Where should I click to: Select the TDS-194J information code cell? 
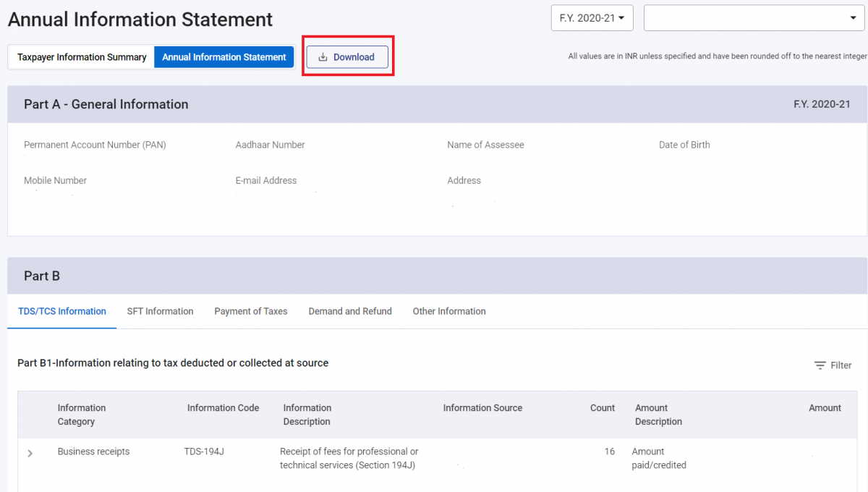pos(204,451)
